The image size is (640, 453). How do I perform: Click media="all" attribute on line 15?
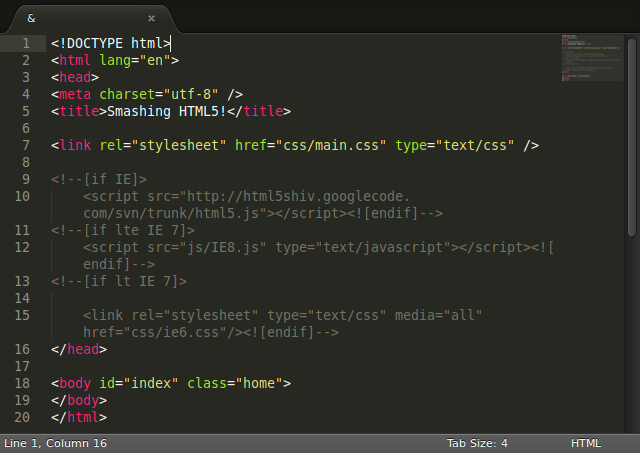pyautogui.click(x=438, y=315)
